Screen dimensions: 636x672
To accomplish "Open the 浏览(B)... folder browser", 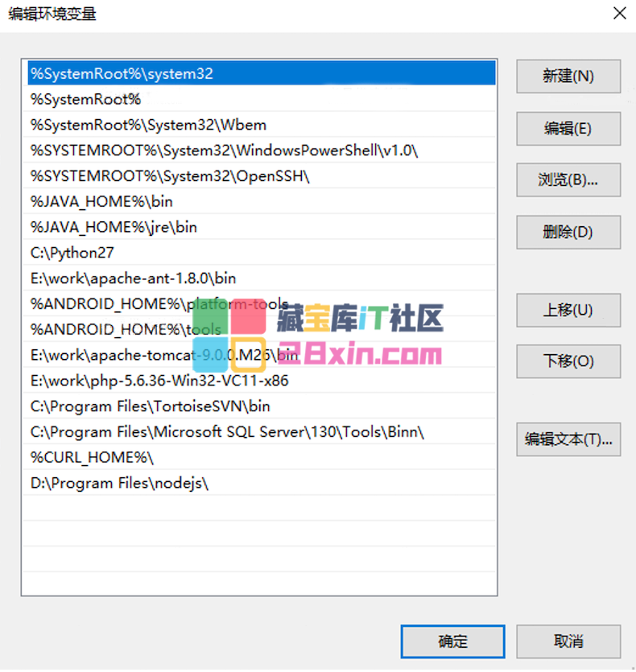I will [x=568, y=180].
